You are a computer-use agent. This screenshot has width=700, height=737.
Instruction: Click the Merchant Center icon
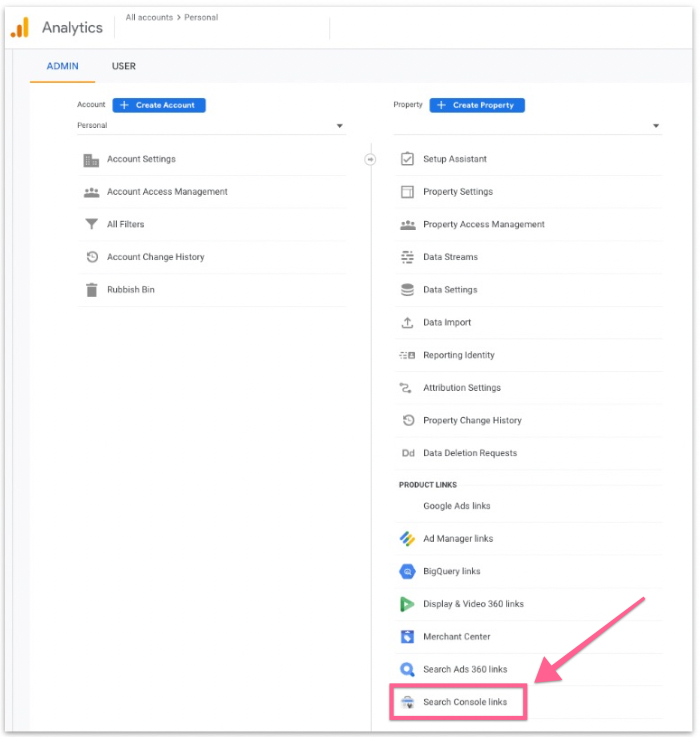click(407, 637)
